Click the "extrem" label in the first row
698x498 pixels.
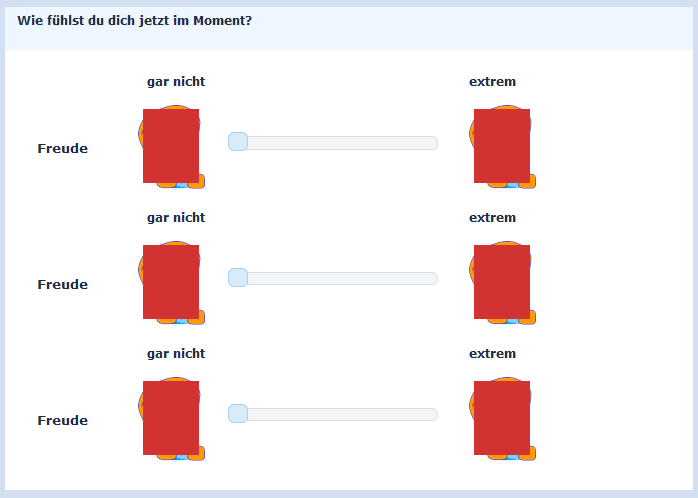[x=493, y=82]
